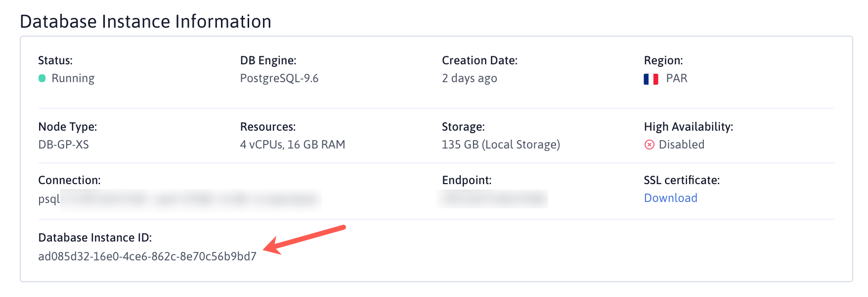868x297 pixels.
Task: Click the Database Instance Information heading
Action: tap(145, 22)
